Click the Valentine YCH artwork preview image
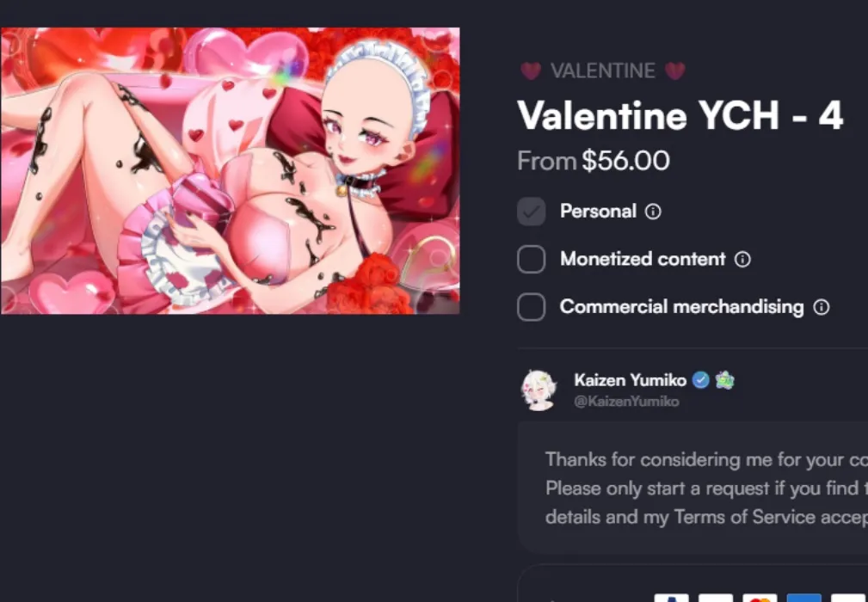This screenshot has height=602, width=868. (x=230, y=169)
